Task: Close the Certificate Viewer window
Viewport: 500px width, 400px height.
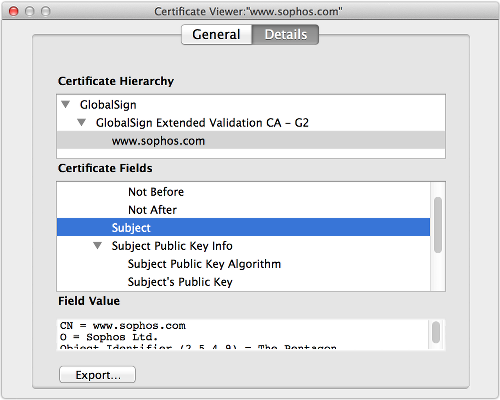Action: (14, 11)
